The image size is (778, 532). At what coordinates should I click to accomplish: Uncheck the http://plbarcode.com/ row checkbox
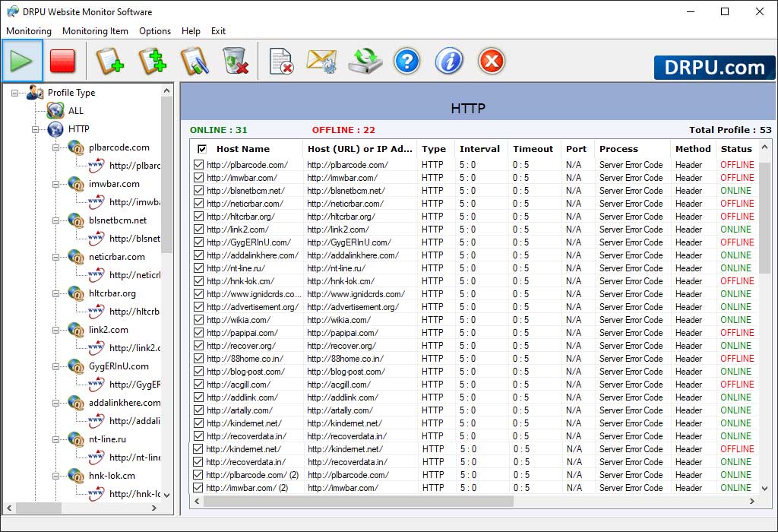coord(199,164)
